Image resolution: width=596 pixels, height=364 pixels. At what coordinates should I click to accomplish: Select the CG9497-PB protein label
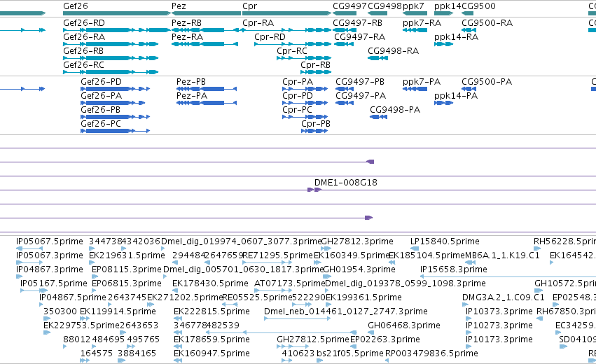coord(360,82)
